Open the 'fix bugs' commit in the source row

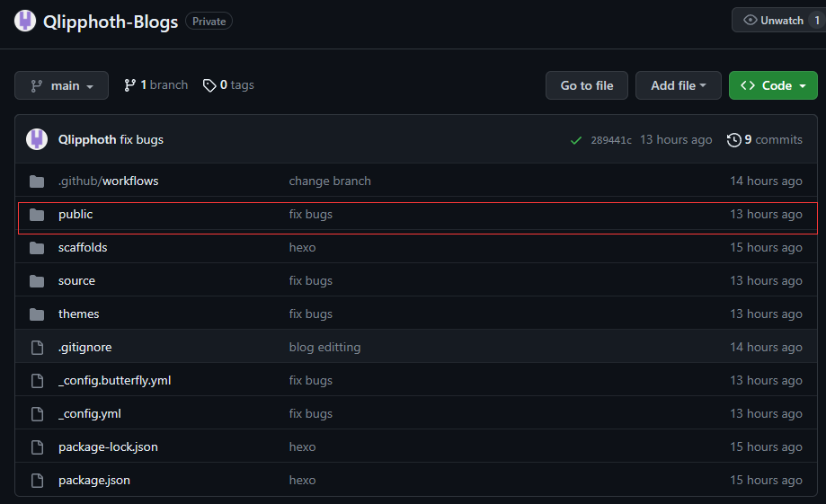pyautogui.click(x=311, y=280)
